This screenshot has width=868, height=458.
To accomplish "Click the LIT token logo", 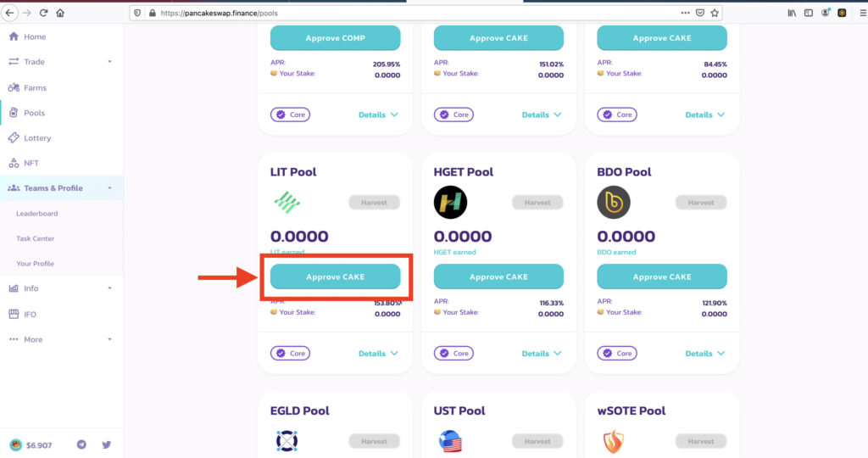I will pos(287,202).
